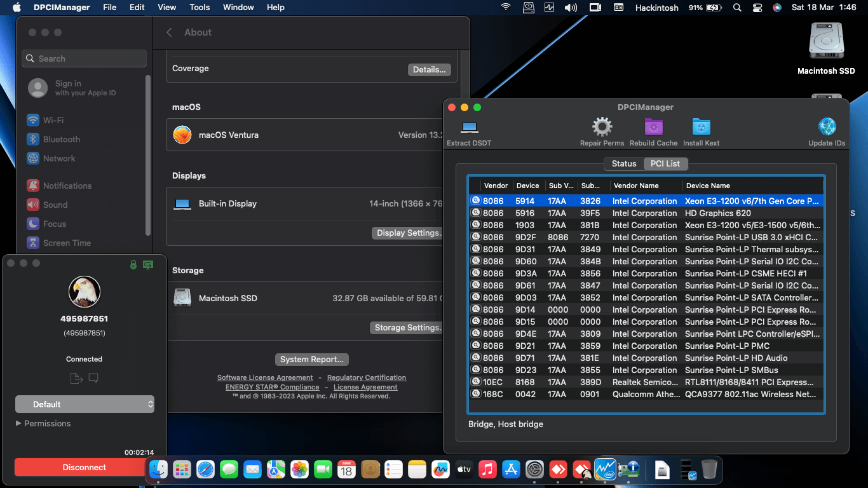Open Control Center in menu bar
This screenshot has width=868, height=488.
(757, 8)
